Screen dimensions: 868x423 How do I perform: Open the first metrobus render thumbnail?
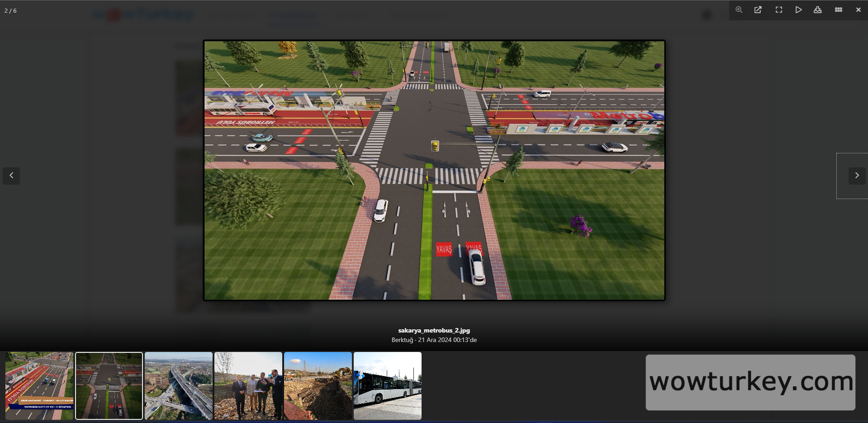39,386
